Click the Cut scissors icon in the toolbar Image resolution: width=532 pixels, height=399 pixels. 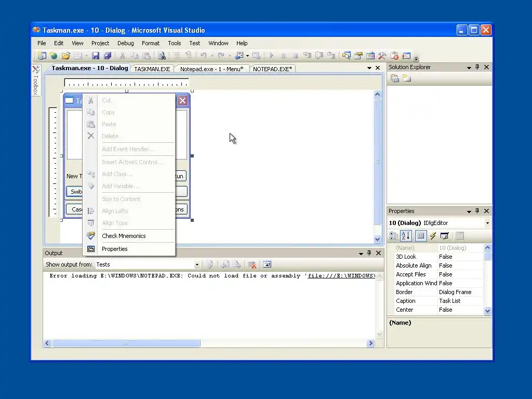coord(122,56)
